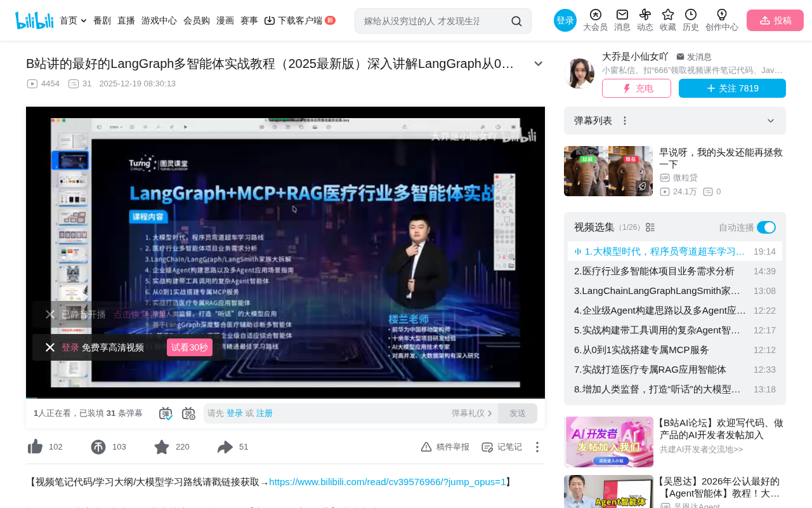This screenshot has height=508, width=812.
Task: Like the video with thumbs-up icon
Action: click(x=36, y=447)
